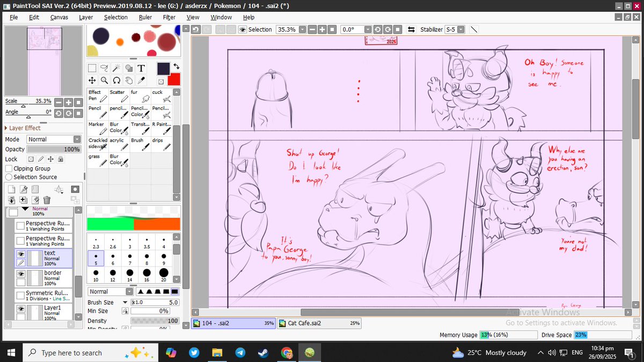The height and width of the screenshot is (362, 644).
Task: Enable the Clipping Group checkbox
Action: [x=9, y=168]
